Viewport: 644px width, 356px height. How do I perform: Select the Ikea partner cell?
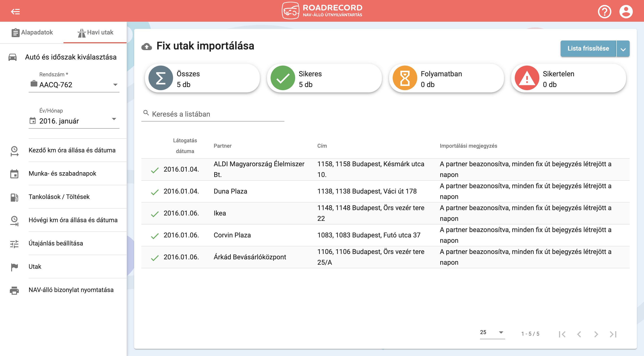click(220, 213)
